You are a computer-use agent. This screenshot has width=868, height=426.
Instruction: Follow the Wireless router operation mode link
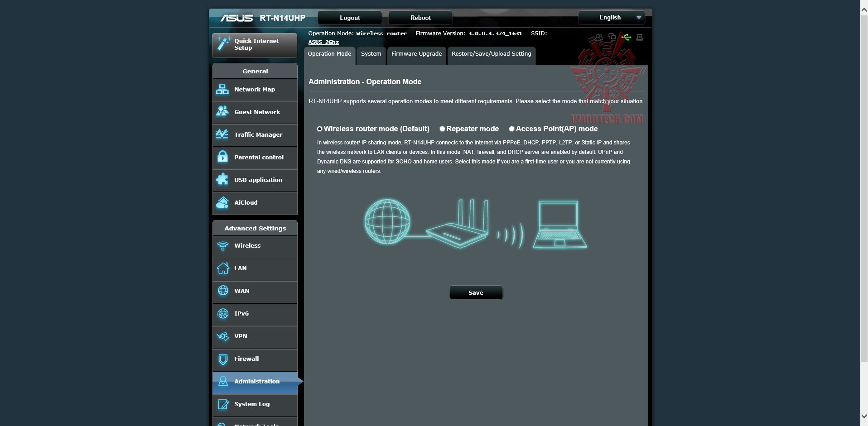point(381,34)
